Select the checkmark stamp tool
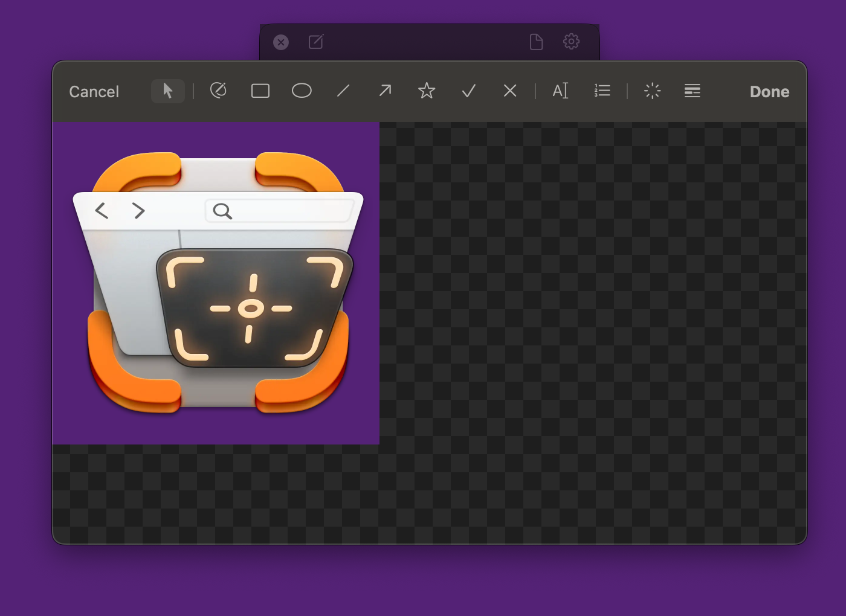 tap(468, 91)
